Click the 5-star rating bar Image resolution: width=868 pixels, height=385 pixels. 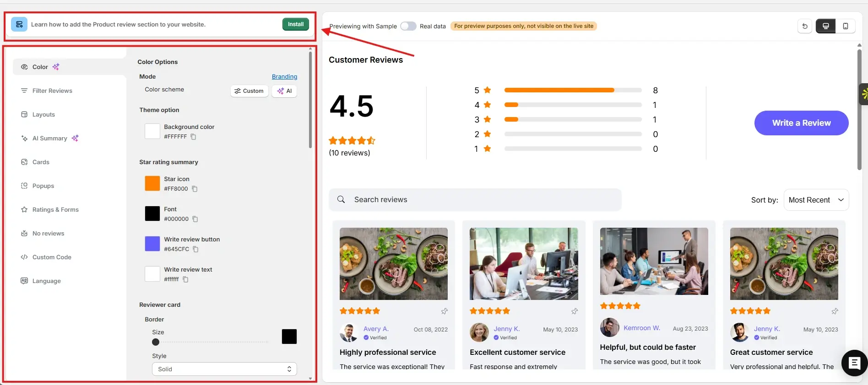[x=573, y=90]
